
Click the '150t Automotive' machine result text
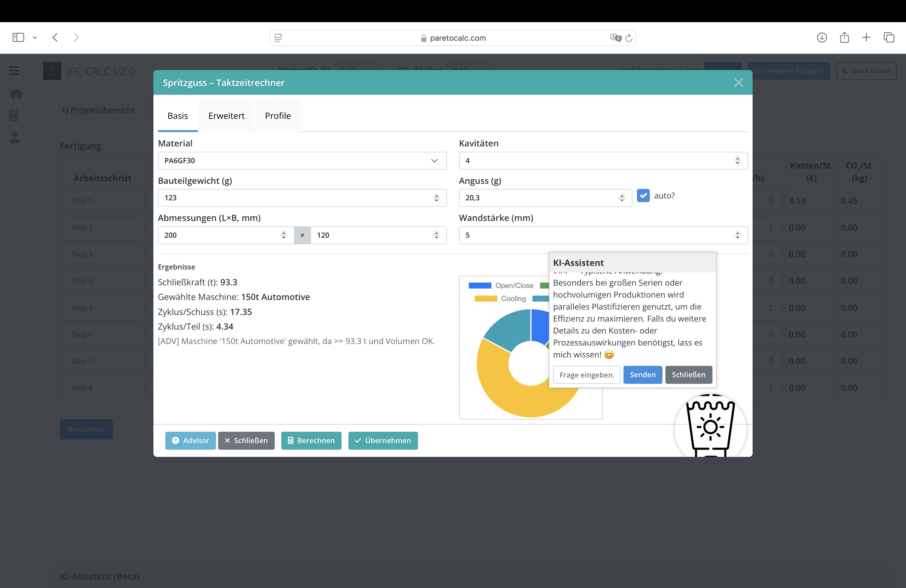click(275, 297)
